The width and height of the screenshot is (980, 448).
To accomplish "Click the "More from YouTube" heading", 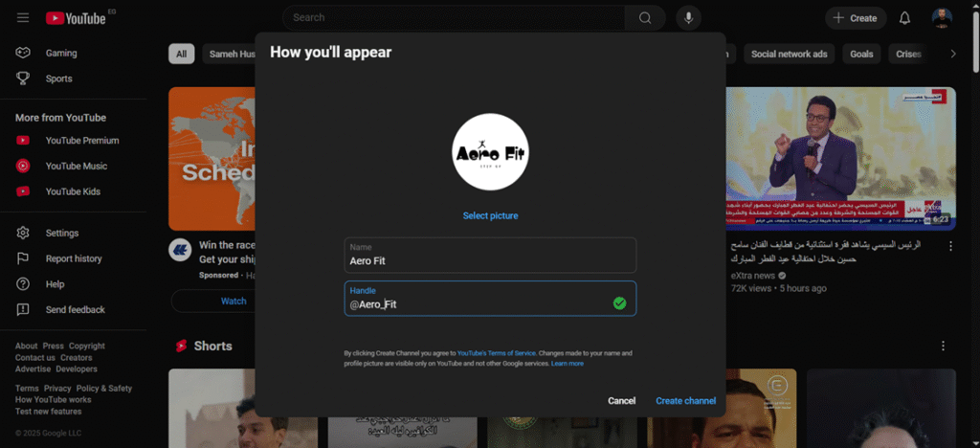I will [x=60, y=118].
